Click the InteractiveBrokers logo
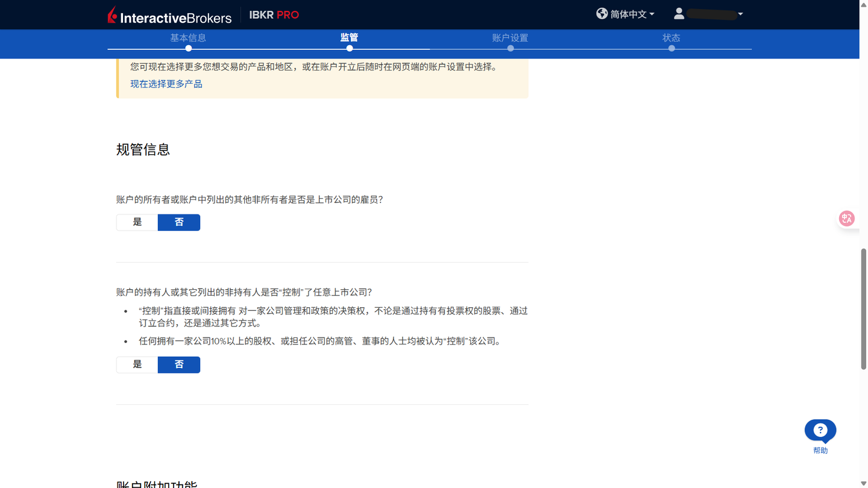The height and width of the screenshot is (488, 868). 169,15
